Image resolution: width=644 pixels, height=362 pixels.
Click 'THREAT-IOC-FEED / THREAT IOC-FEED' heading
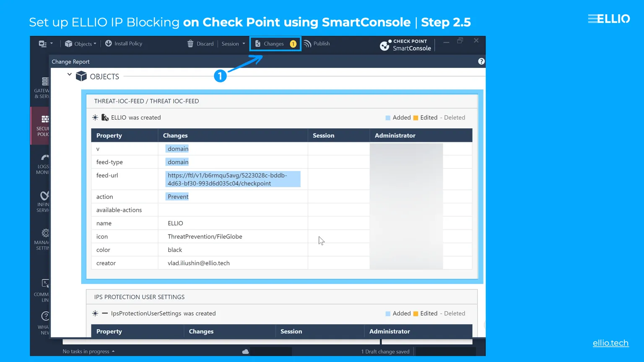pyautogui.click(x=146, y=101)
